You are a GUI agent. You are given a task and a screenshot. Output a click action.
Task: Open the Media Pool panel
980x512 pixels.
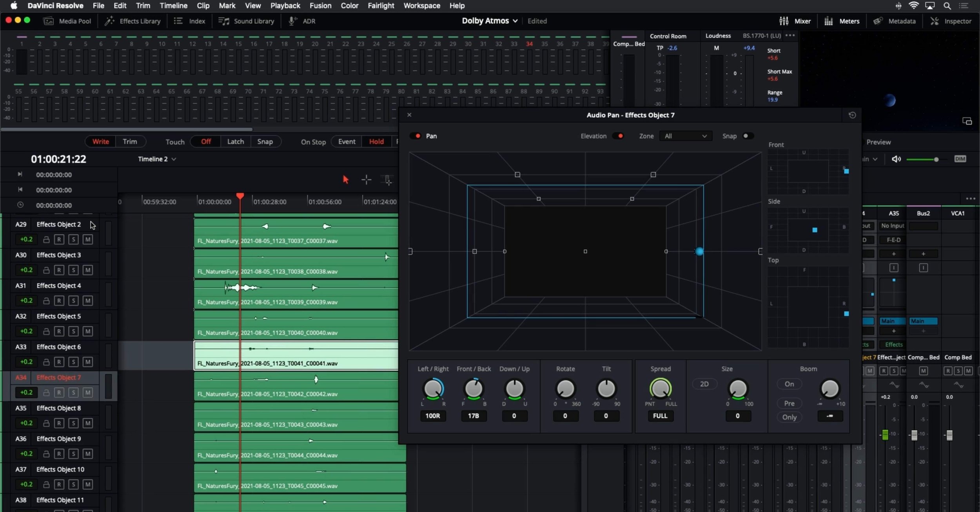coord(67,21)
